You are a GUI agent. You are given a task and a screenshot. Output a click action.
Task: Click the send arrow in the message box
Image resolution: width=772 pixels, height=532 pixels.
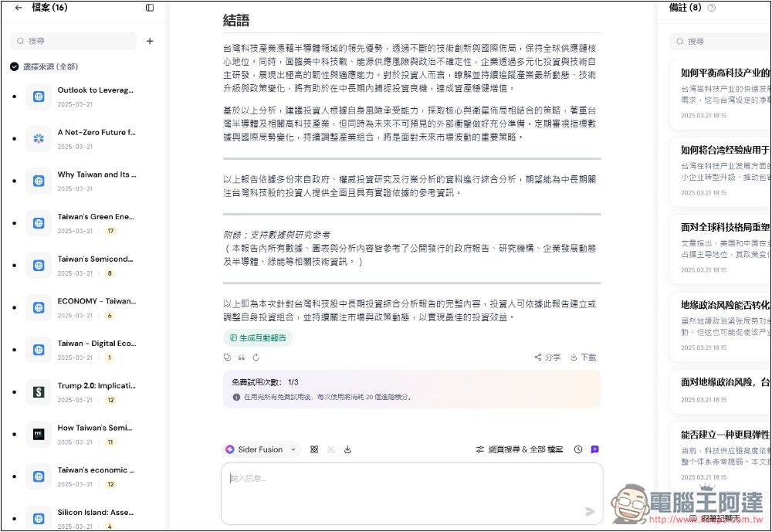590,511
